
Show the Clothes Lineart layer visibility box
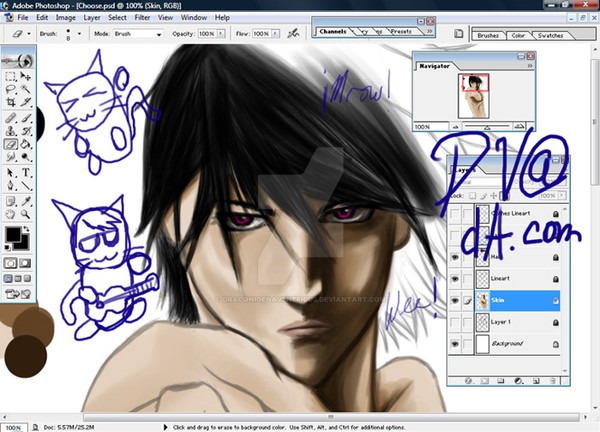455,214
